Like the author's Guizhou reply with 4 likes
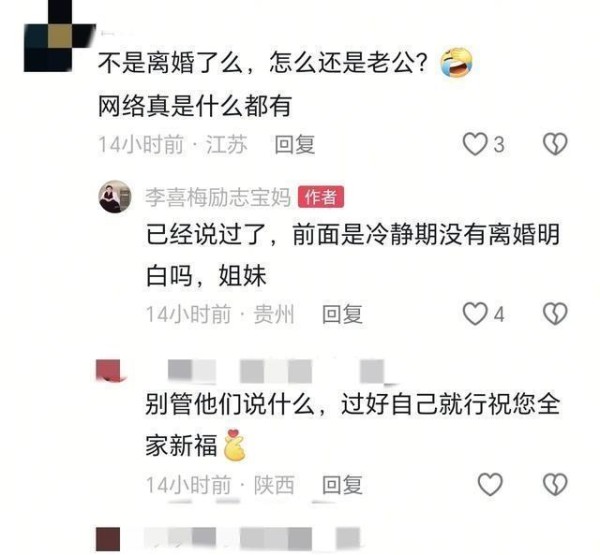Image resolution: width=600 pixels, height=555 pixels. [475, 314]
